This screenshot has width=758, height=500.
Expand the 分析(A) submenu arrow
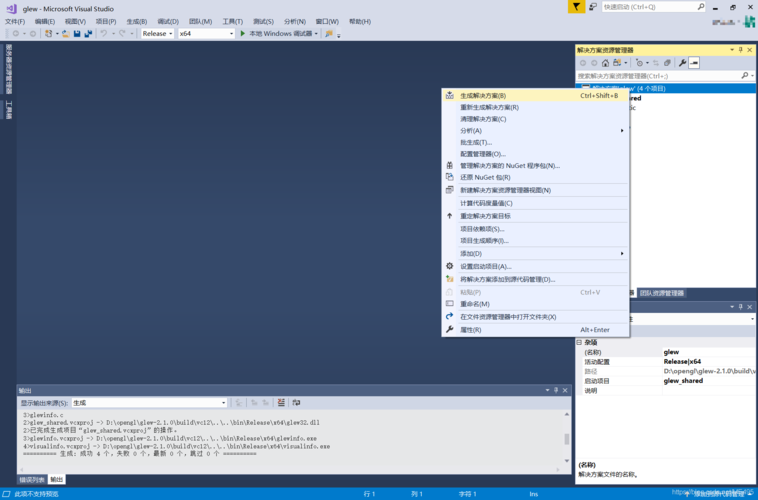tap(622, 131)
